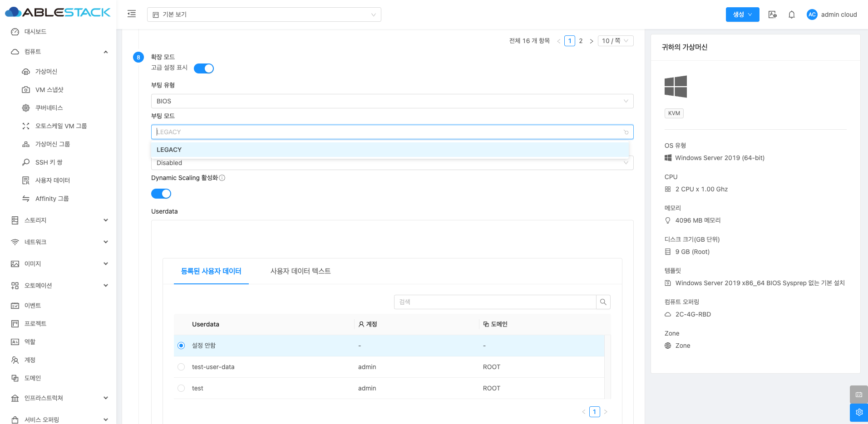Viewport: 868px width, 424px height.
Task: Disable the Dynamic Scaling toggle
Action: tap(161, 194)
